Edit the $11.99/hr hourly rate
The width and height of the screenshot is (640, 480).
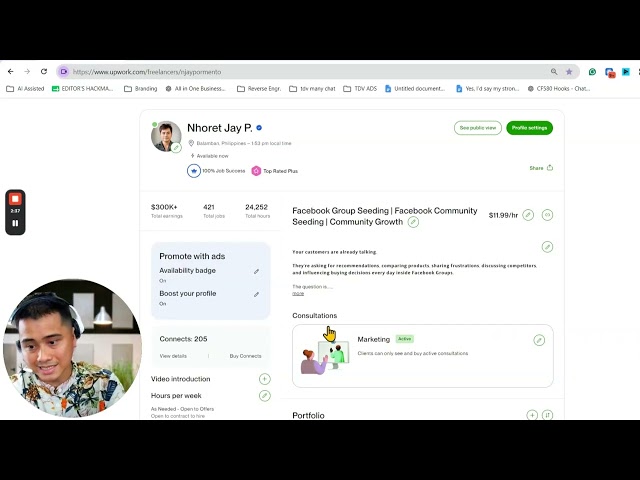point(528,215)
